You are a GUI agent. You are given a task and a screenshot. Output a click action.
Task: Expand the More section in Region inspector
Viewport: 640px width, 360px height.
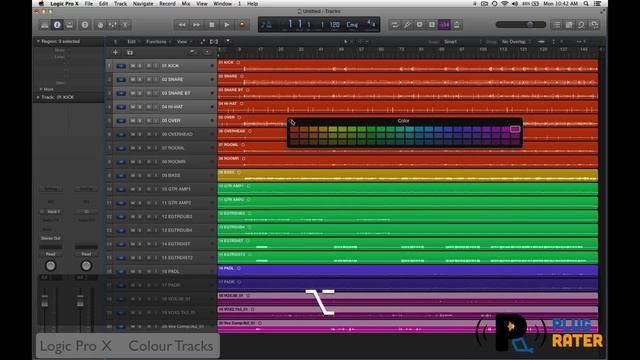click(x=41, y=89)
